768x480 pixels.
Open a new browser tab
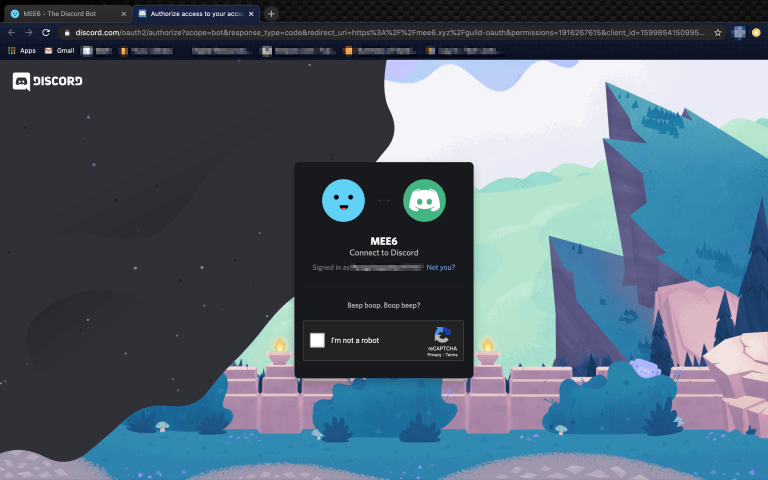[x=271, y=14]
